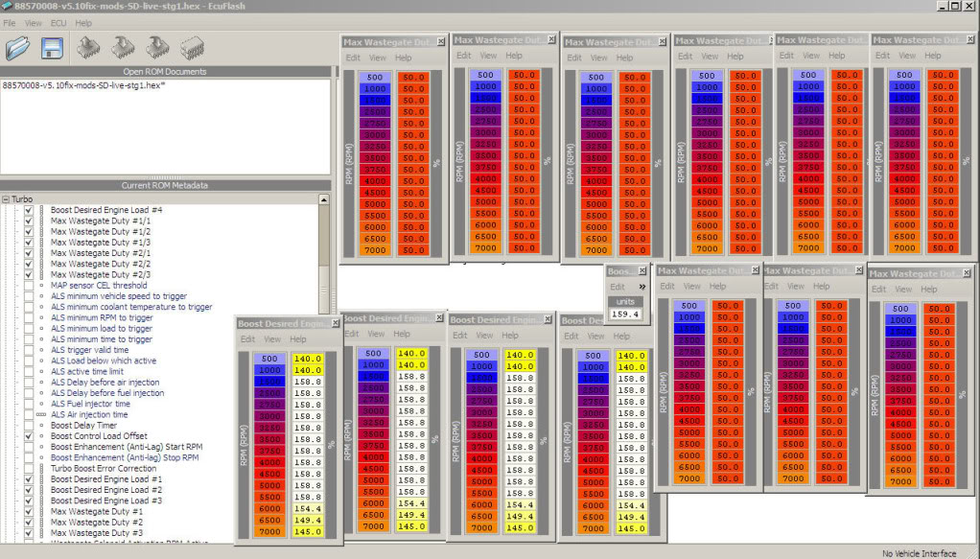The height and width of the screenshot is (559, 980).
Task: Save the ROM using floppy disk icon
Action: click(52, 48)
